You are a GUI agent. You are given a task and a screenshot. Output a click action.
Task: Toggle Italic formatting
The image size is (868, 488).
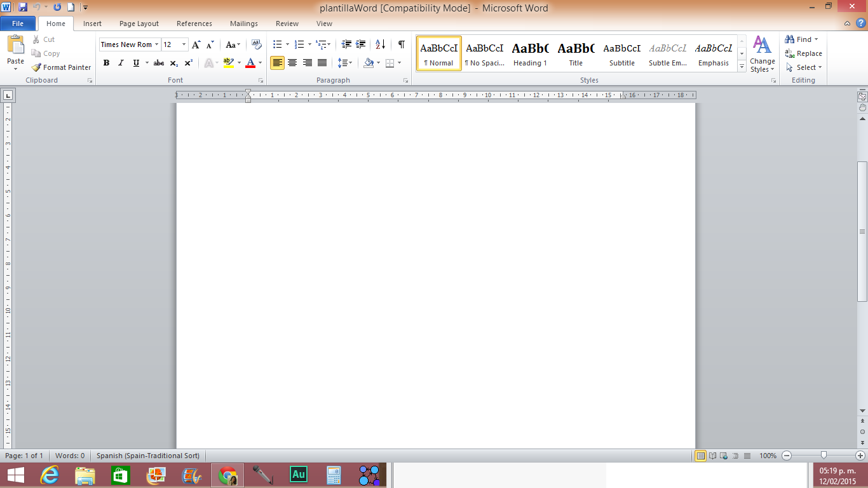(121, 63)
